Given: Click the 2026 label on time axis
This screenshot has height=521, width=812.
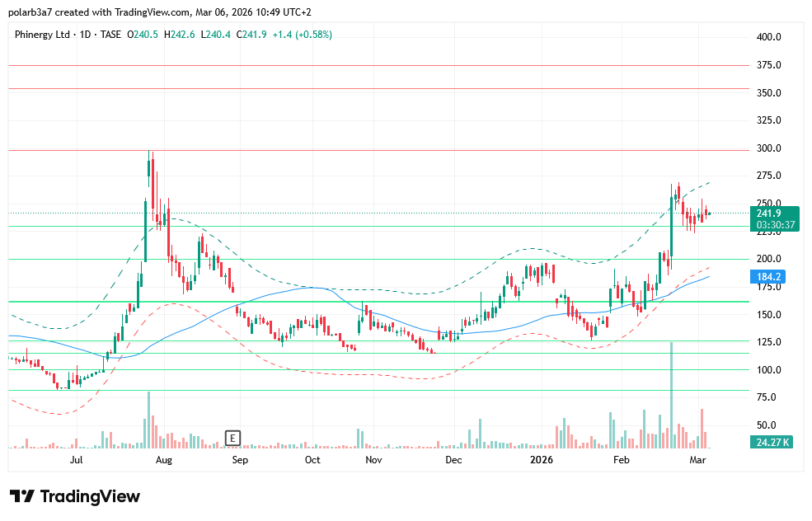Looking at the screenshot, I should 542,460.
